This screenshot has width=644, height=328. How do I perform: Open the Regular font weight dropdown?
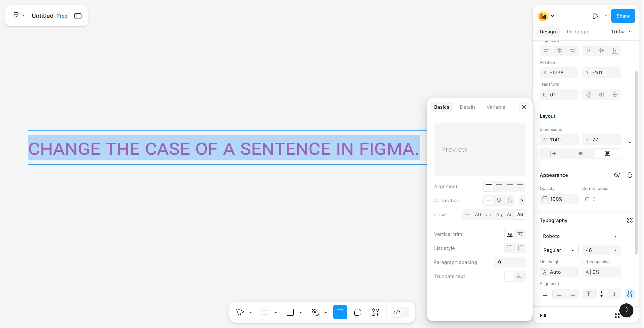[559, 250]
